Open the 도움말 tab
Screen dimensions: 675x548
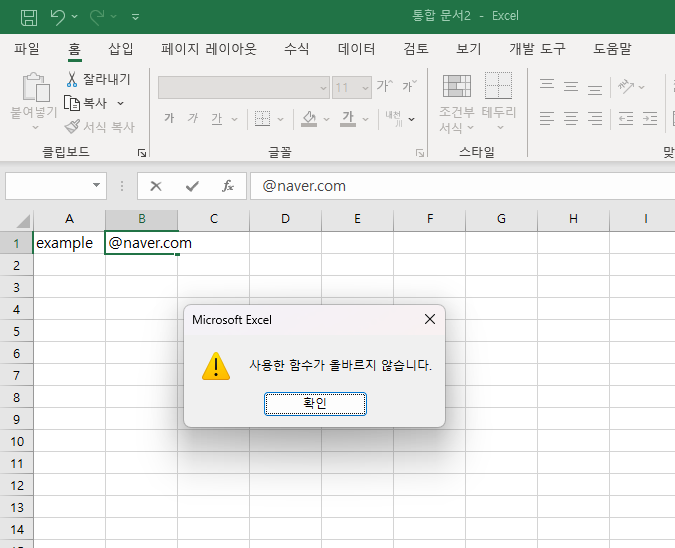612,49
